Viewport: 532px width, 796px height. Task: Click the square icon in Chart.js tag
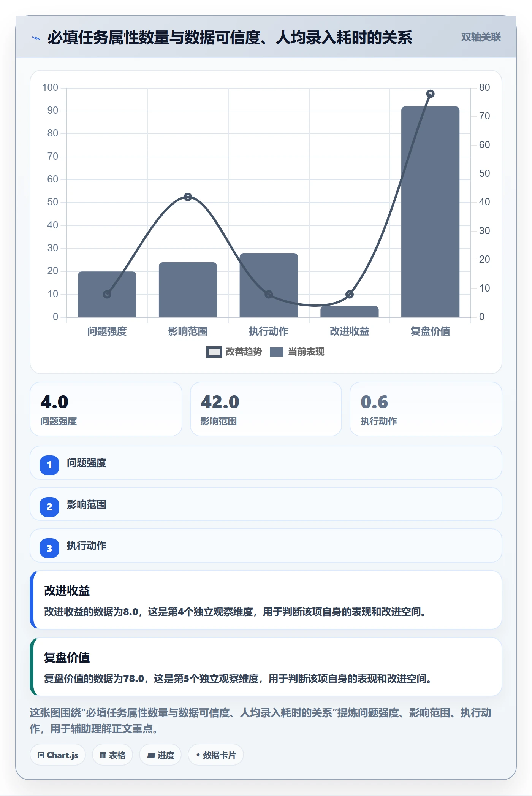pyautogui.click(x=41, y=755)
